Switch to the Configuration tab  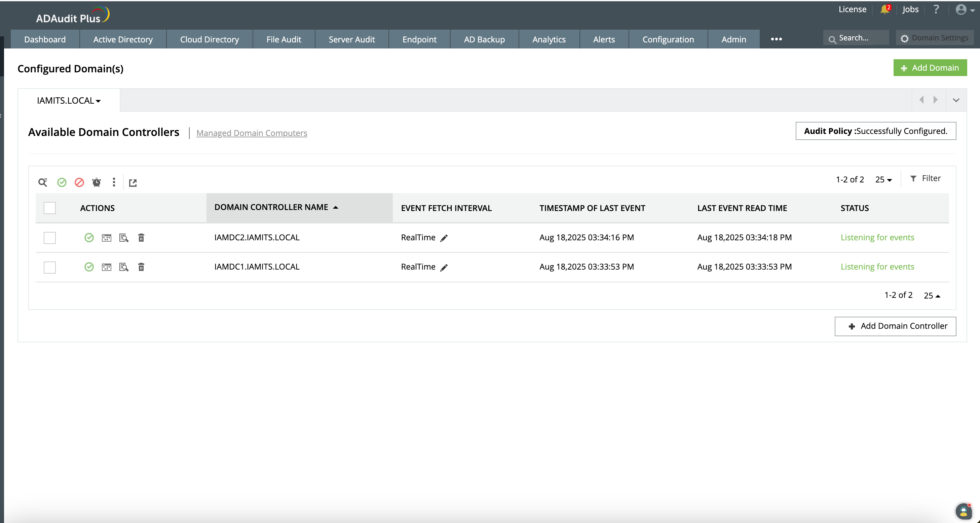668,40
